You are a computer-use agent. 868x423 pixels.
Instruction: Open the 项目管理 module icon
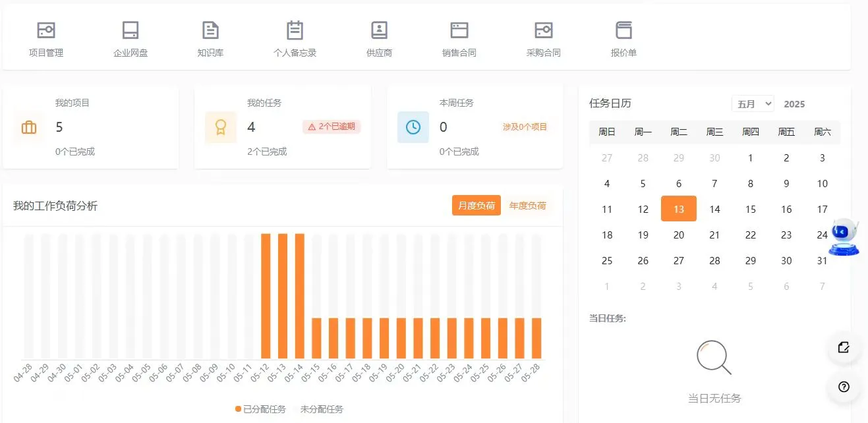45,30
